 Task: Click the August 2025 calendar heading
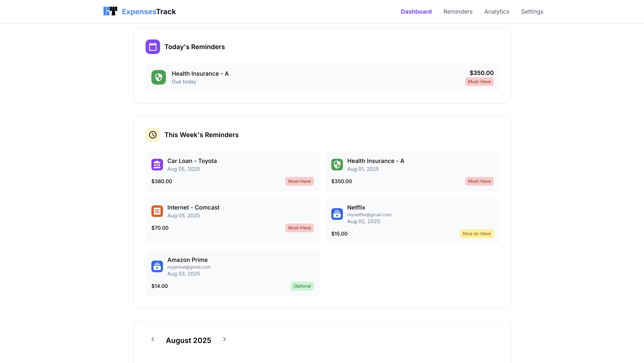click(188, 340)
